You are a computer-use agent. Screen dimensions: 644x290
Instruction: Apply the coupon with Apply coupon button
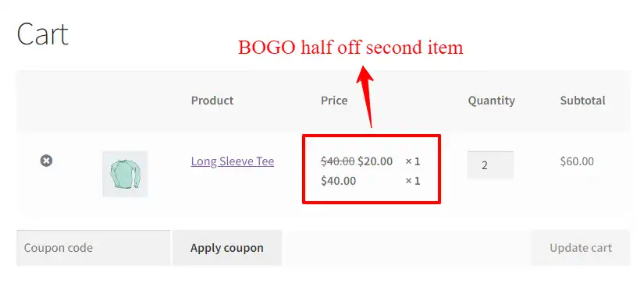(227, 248)
